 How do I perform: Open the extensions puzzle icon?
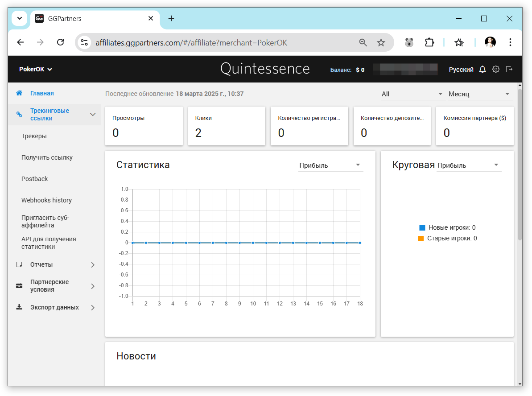(429, 42)
